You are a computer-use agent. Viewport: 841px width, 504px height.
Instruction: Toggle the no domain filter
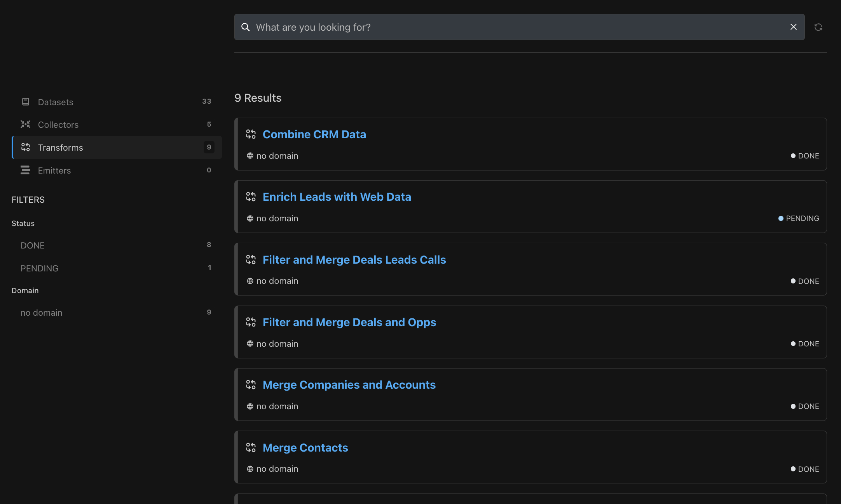click(x=41, y=313)
